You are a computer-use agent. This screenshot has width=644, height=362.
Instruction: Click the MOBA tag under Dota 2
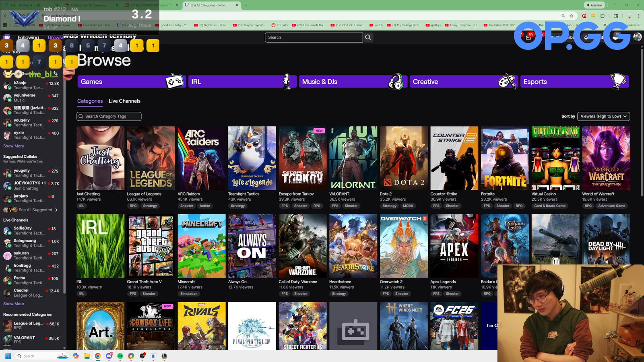click(408, 206)
